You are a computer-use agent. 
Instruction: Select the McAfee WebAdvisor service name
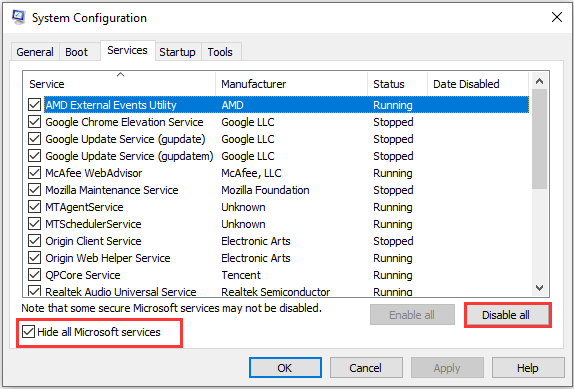tap(94, 173)
